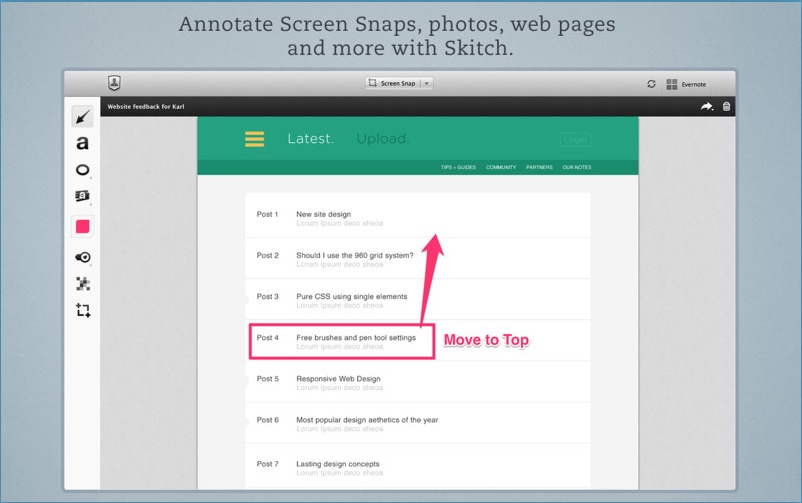Click the 'Move to Top' annotation text
Image resolution: width=802 pixels, height=503 pixels.
click(486, 341)
